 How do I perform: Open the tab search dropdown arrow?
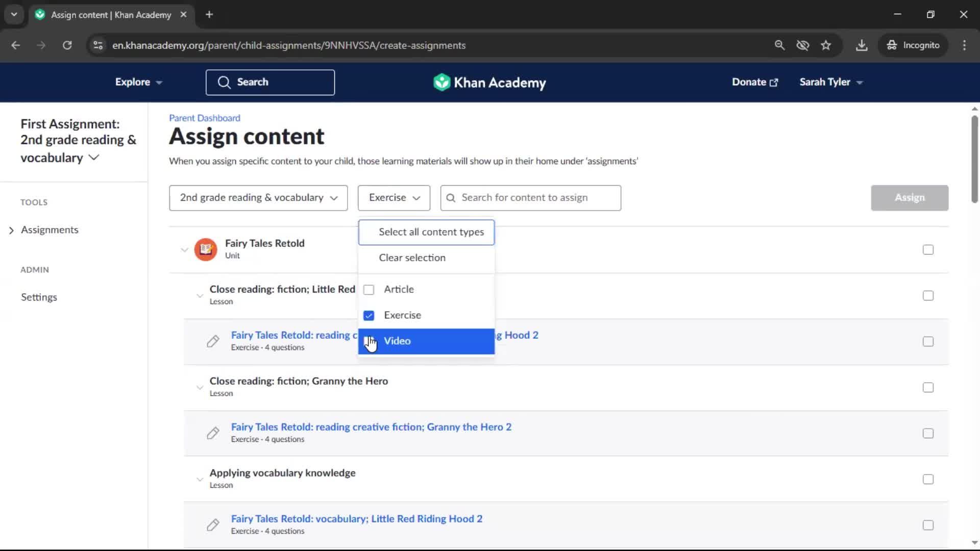pos(14,15)
